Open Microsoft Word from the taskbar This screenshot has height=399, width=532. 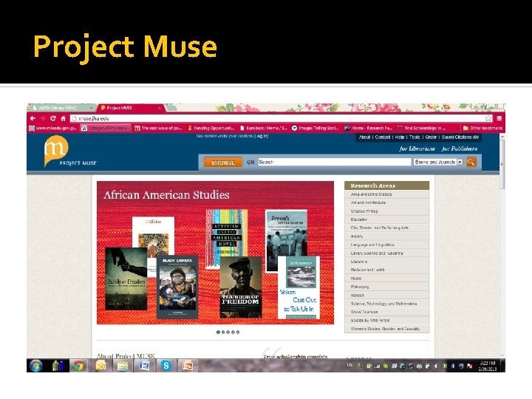point(144,366)
